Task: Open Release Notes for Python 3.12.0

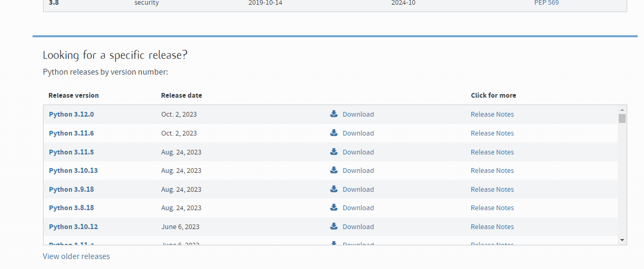Action: [x=492, y=114]
